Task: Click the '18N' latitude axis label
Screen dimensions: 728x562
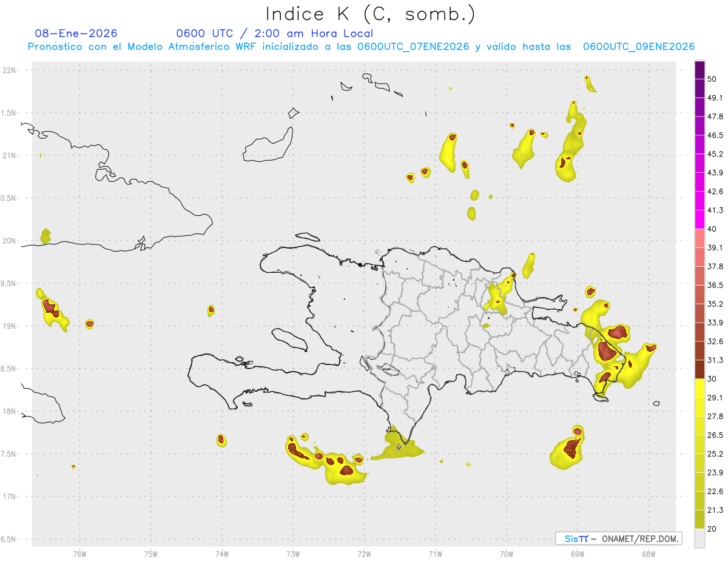Action: (x=9, y=411)
